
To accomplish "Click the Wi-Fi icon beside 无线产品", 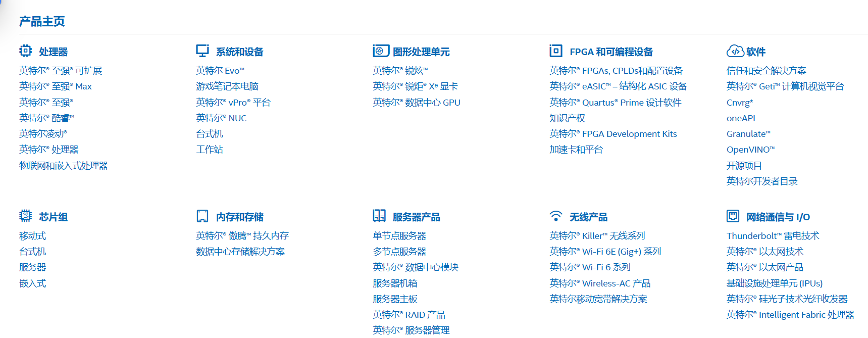I will [x=556, y=216].
